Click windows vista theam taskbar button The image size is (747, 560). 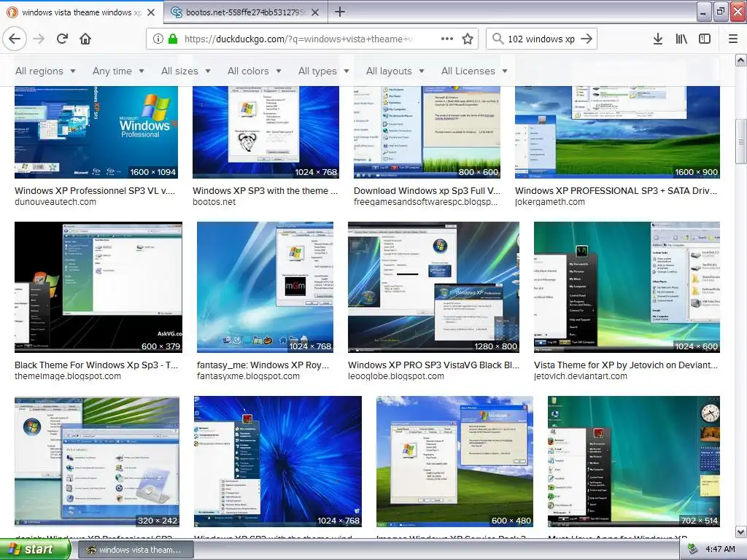tap(135, 550)
